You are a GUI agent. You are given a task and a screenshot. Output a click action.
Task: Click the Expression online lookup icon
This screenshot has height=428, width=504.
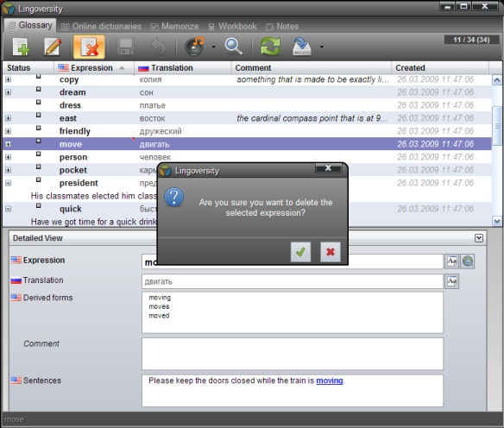(468, 261)
